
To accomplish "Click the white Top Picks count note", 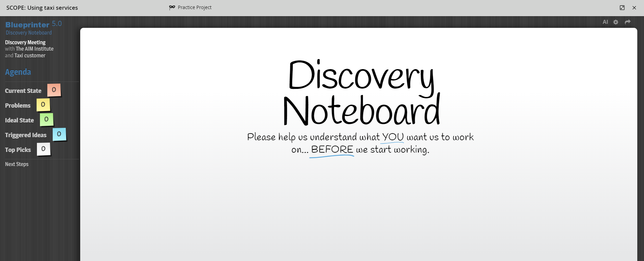I will coord(44,149).
